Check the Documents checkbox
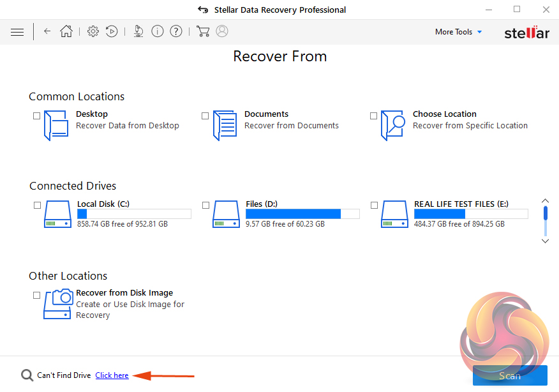 pos(205,116)
